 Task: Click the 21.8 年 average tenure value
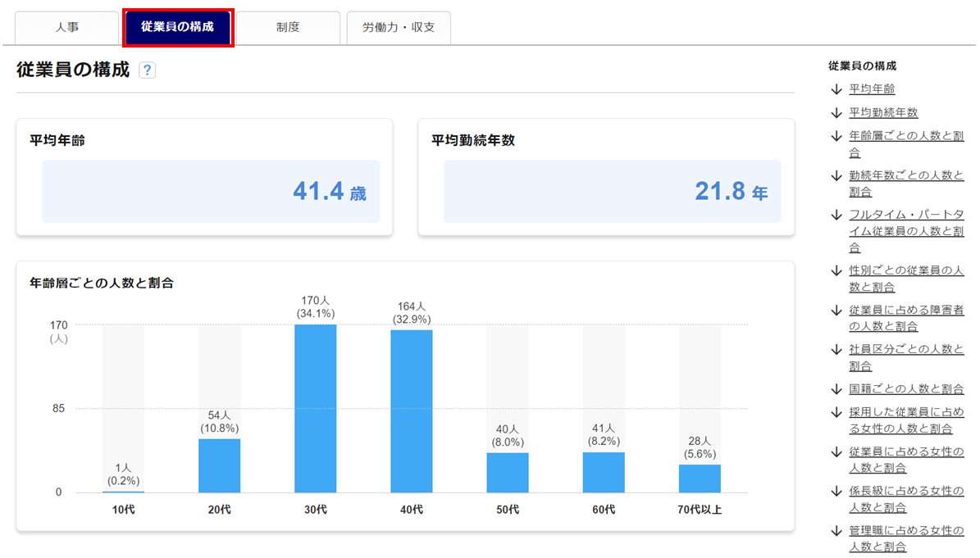[x=732, y=192]
